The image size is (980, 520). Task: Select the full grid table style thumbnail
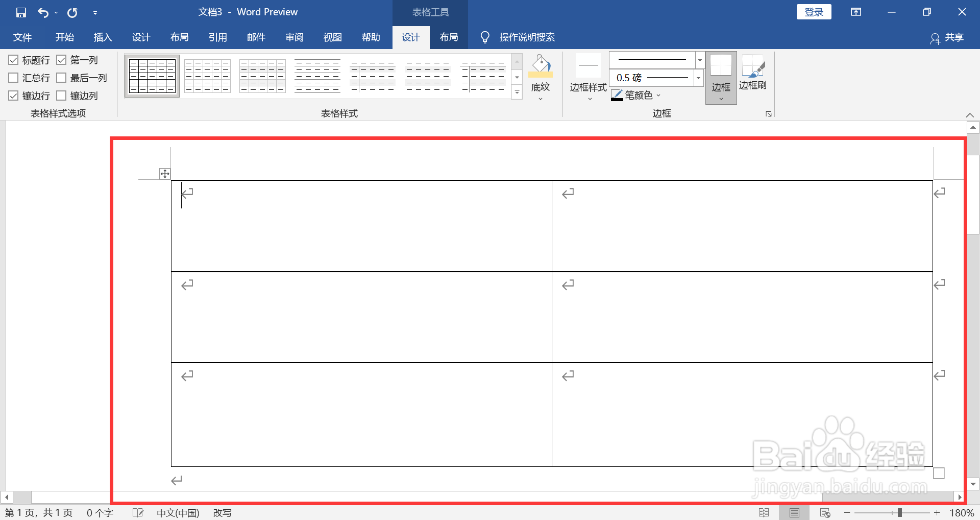152,76
